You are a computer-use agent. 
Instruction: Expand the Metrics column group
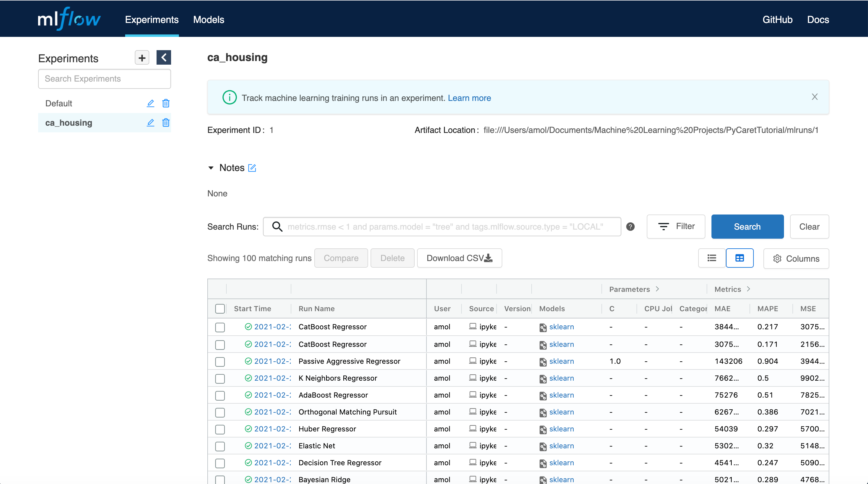pos(748,289)
